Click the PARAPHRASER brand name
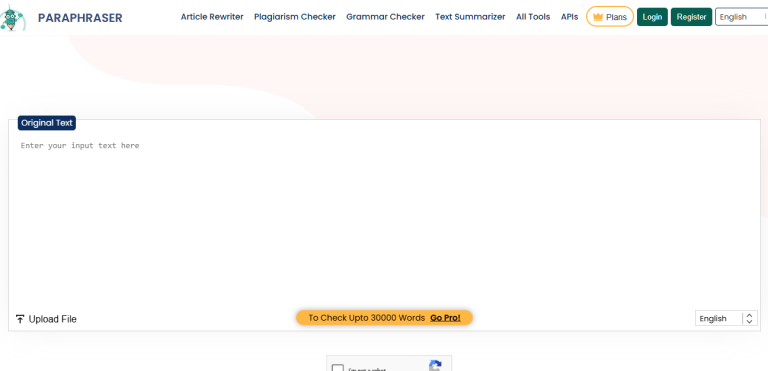The width and height of the screenshot is (768, 371). pyautogui.click(x=80, y=18)
